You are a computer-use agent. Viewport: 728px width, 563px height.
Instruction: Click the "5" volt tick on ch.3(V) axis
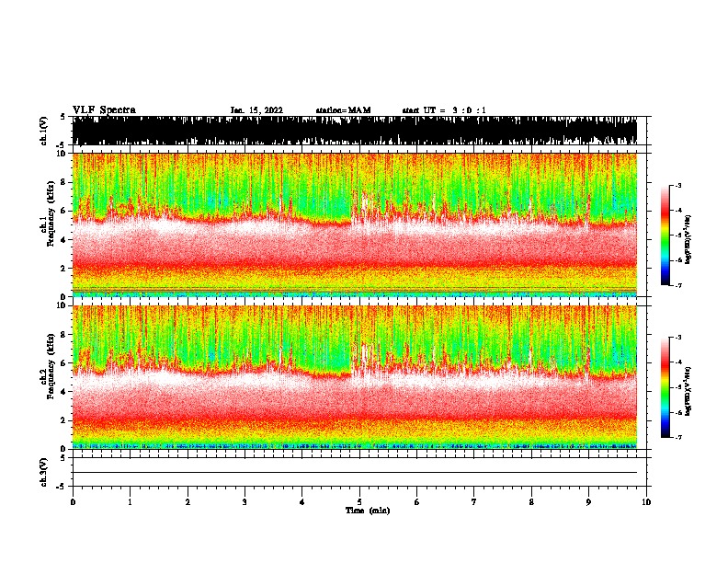(63, 457)
